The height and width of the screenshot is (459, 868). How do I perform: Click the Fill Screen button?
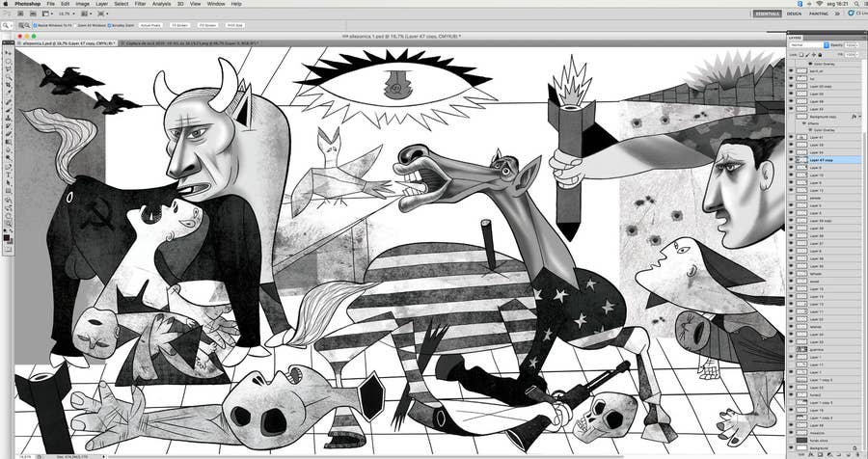(207, 25)
